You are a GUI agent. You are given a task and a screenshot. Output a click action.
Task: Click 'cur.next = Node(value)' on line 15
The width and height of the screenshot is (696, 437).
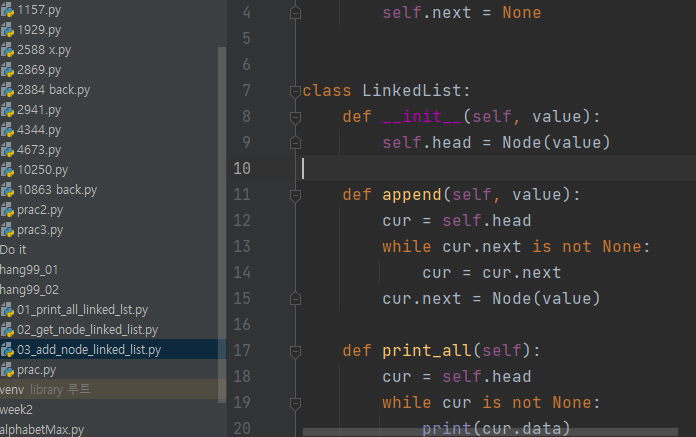point(491,298)
